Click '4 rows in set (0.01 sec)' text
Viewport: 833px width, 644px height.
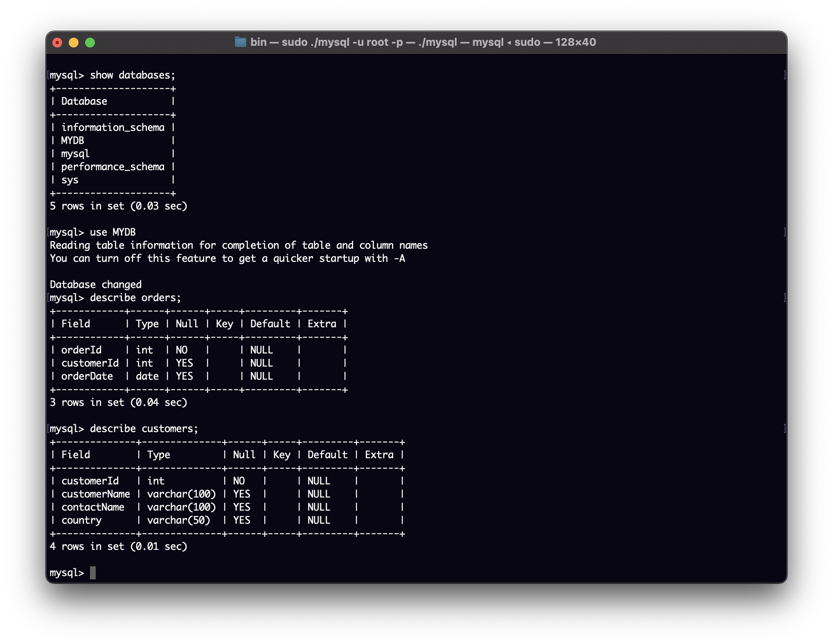pos(119,547)
